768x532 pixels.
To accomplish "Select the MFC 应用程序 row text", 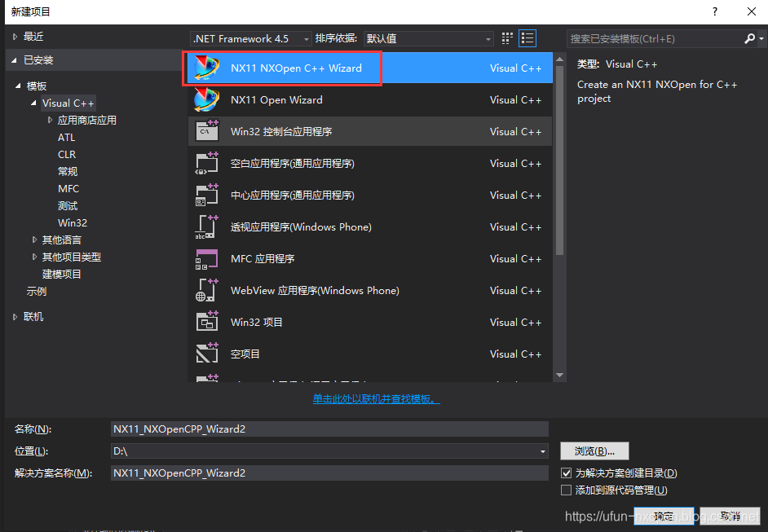I will 263,258.
